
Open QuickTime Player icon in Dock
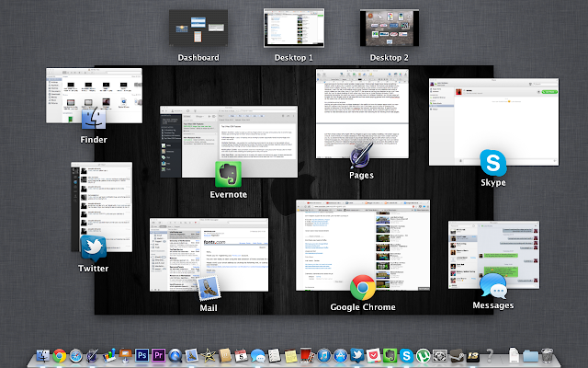(175, 355)
